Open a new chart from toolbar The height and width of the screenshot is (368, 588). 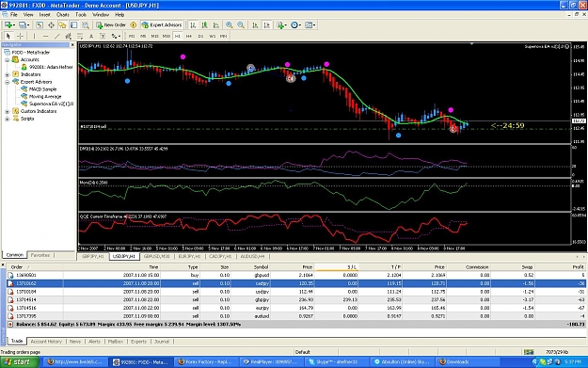8,24
